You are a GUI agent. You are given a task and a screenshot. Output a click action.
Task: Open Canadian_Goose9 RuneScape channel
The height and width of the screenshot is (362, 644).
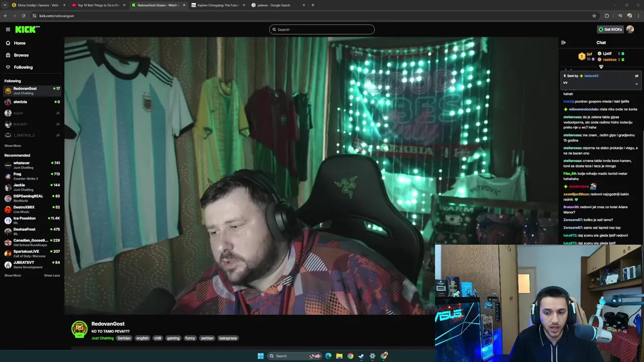coord(32,242)
